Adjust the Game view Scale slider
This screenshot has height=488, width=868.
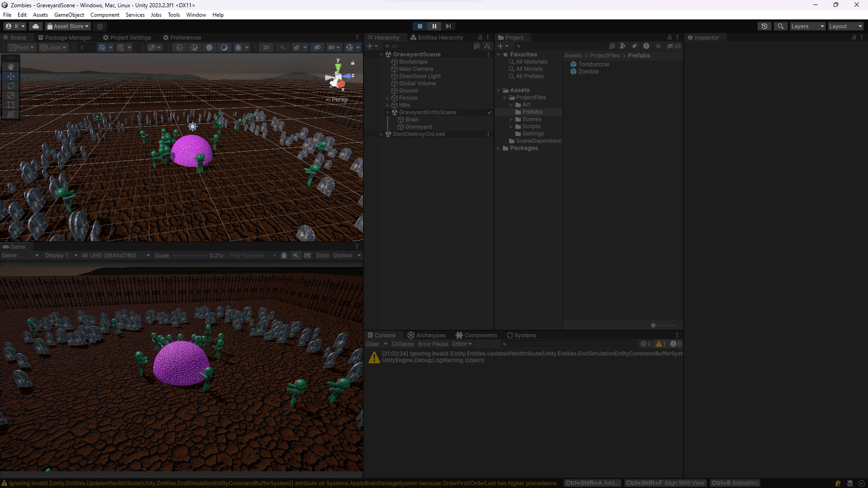coord(189,255)
